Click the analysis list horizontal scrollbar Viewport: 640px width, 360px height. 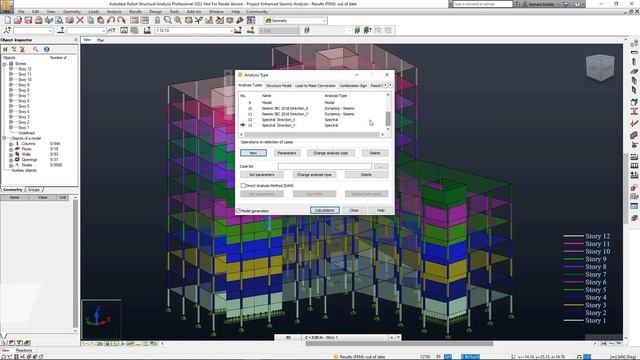point(313,134)
